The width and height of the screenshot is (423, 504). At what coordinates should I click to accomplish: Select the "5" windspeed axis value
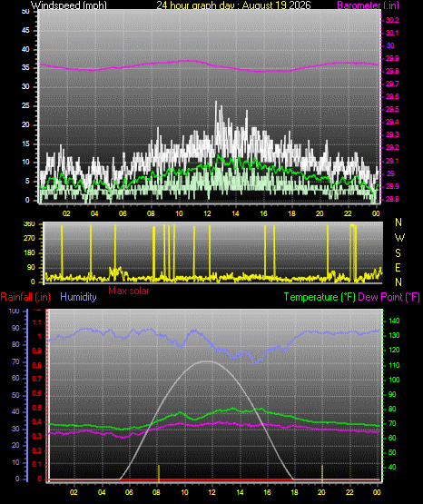[27, 182]
